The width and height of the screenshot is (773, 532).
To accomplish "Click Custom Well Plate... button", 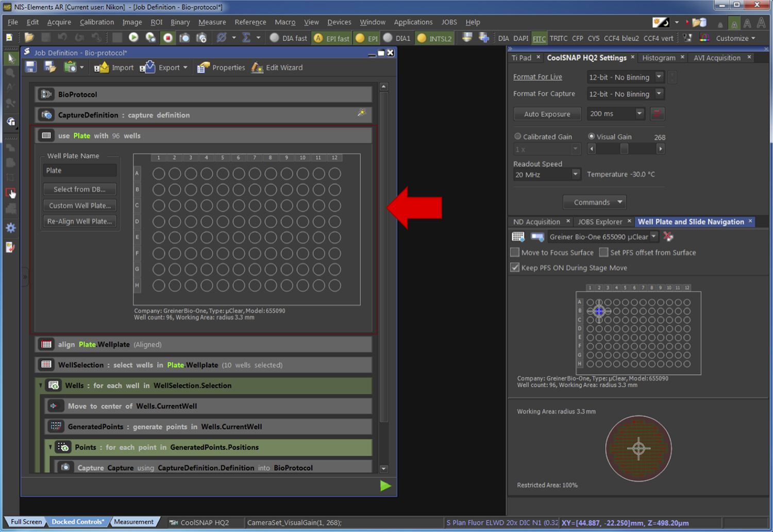I will click(x=79, y=205).
